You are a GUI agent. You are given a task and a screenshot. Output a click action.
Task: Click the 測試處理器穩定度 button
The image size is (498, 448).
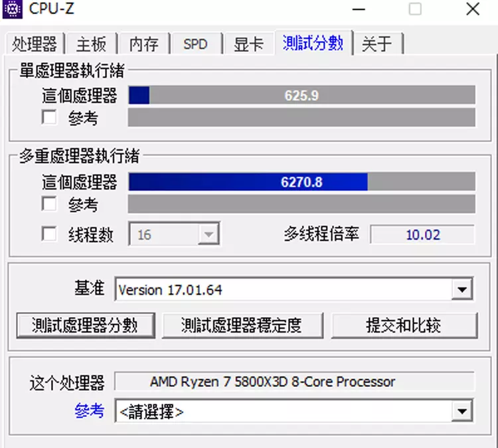click(242, 325)
